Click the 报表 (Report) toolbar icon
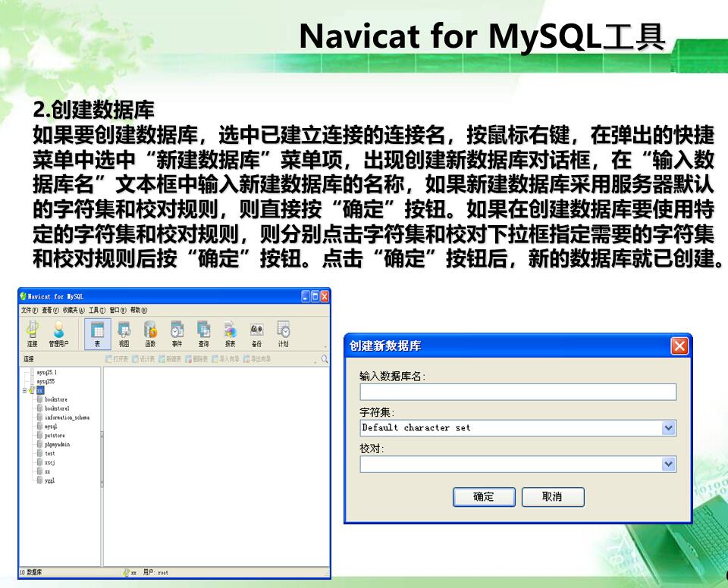Image resolution: width=728 pixels, height=588 pixels. (231, 333)
